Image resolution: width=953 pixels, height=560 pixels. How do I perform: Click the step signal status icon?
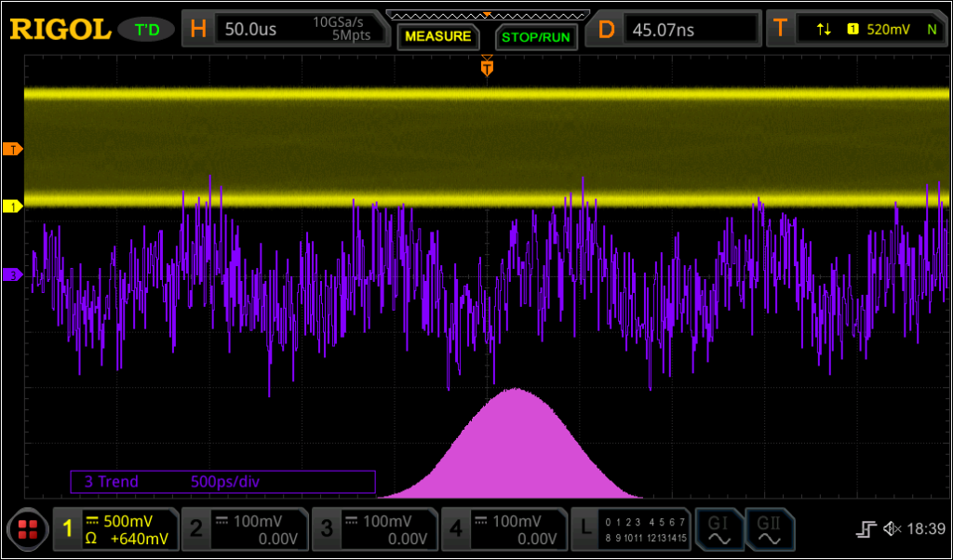866,529
